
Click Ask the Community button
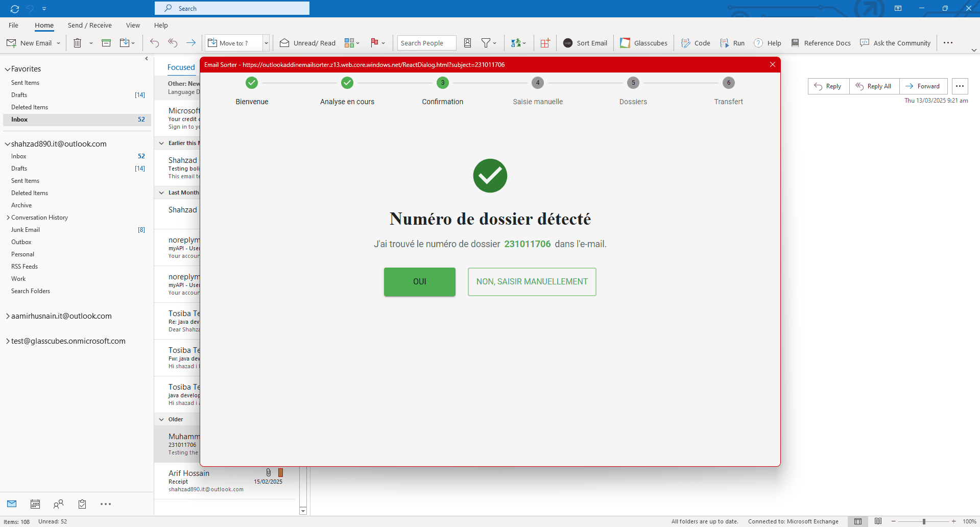tap(895, 43)
